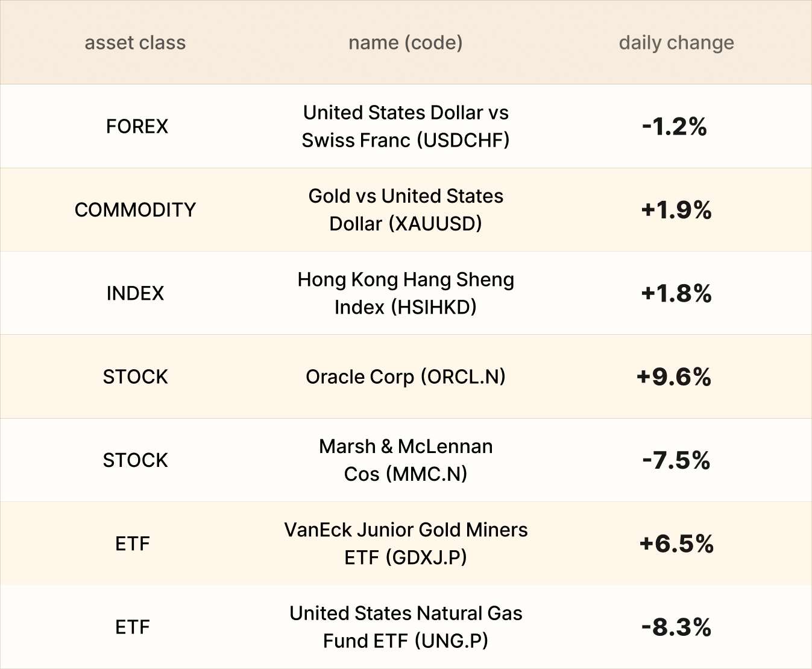
Task: Open the Gold XAUUSD name entry
Action: (x=406, y=210)
